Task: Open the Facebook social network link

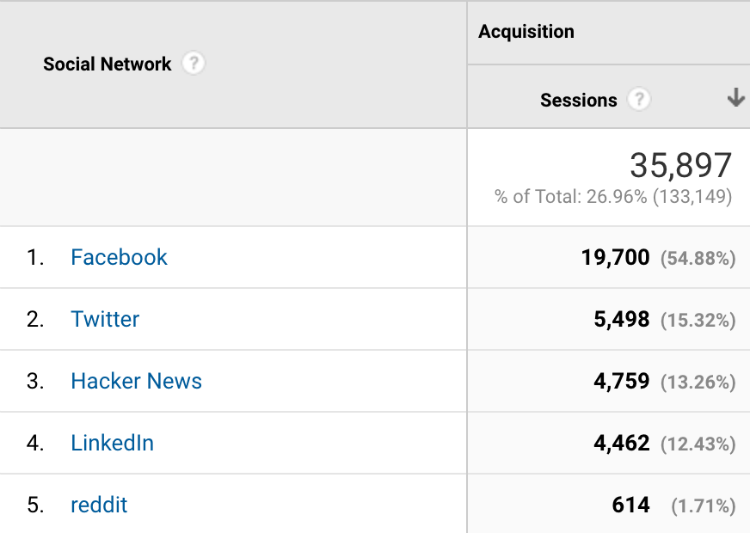Action: click(119, 257)
